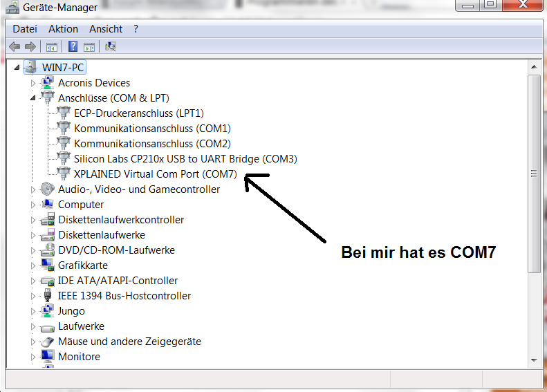
Task: Click the show/hide console tree toolbar icon
Action: [x=52, y=47]
